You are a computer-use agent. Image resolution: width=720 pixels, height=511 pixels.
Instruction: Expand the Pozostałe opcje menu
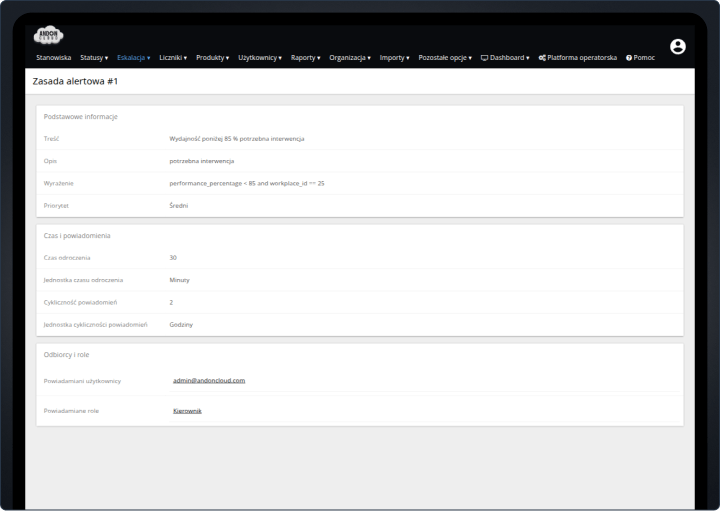444,58
